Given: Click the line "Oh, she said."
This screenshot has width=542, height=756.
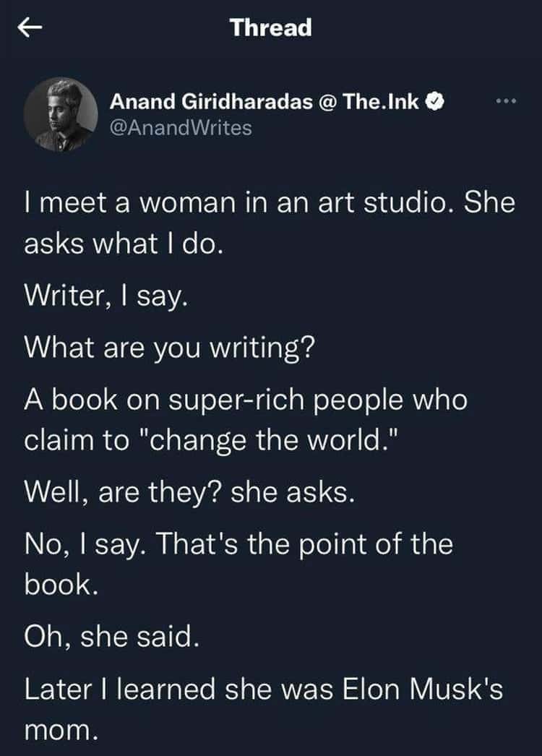Looking at the screenshot, I should click(x=112, y=637).
